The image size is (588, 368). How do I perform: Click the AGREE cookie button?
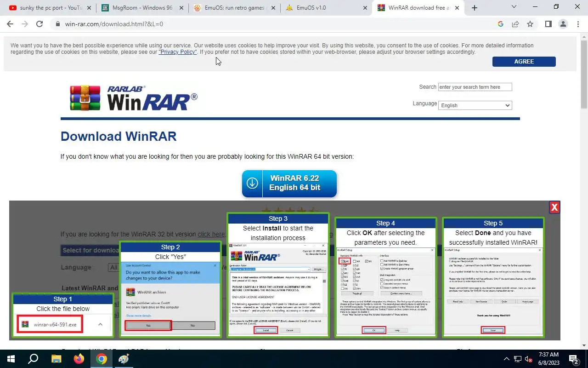[x=524, y=62]
